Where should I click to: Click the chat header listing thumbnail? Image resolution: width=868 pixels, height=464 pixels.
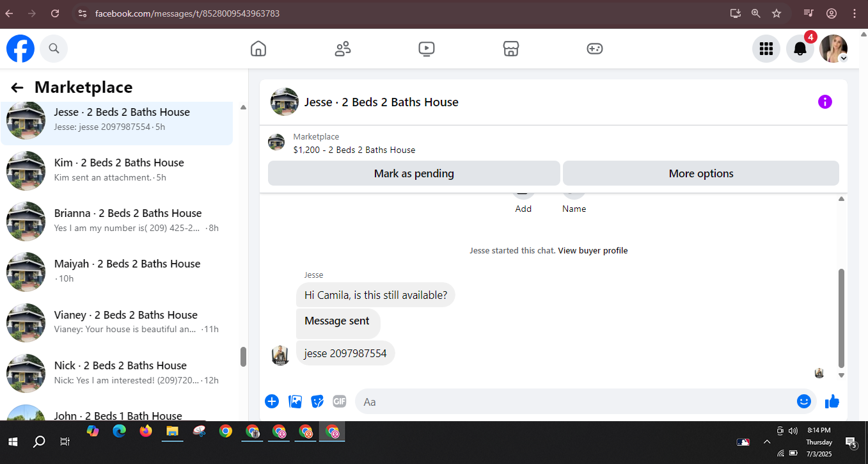coord(285,102)
